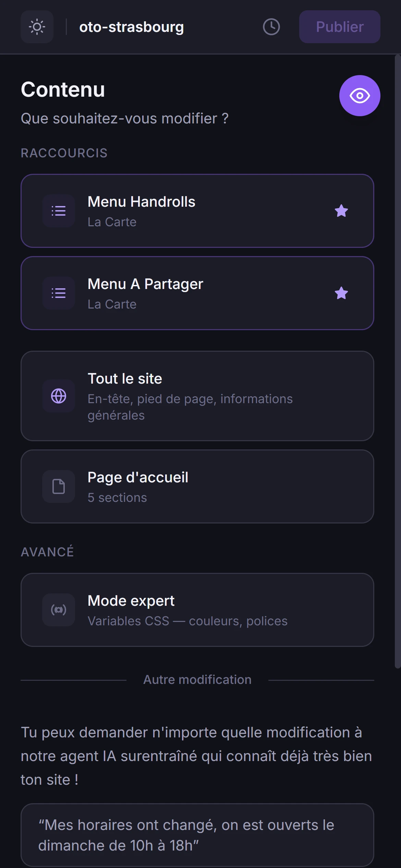Open Tout le site settings
The height and width of the screenshot is (868, 401).
click(x=197, y=396)
